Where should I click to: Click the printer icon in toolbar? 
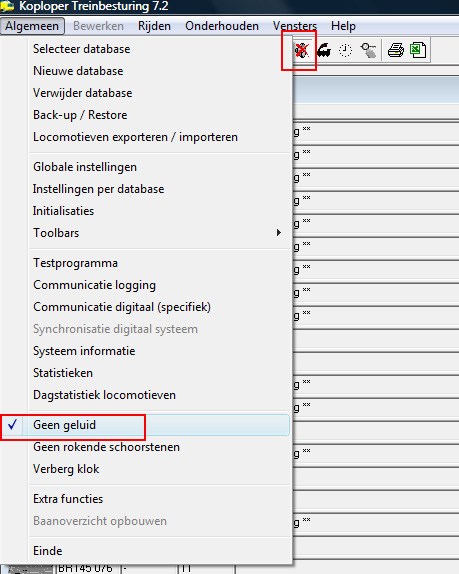coord(396,50)
